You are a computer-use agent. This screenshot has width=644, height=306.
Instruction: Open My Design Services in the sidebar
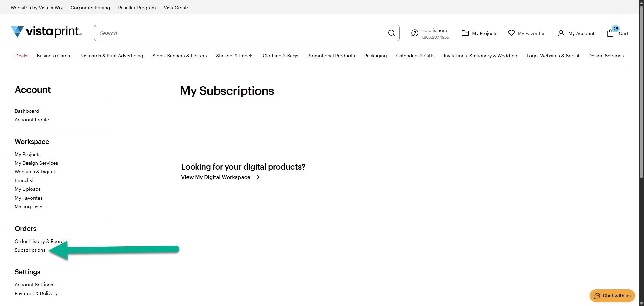(36, 163)
